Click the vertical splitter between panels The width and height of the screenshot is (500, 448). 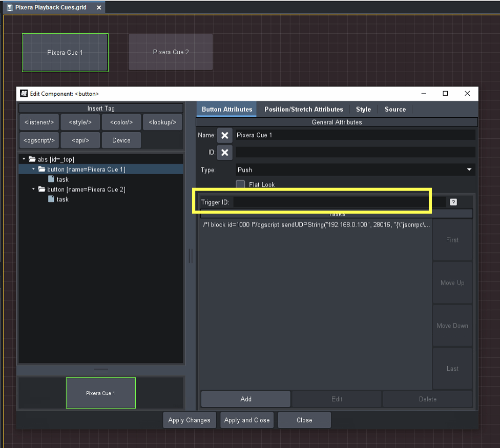click(x=191, y=256)
